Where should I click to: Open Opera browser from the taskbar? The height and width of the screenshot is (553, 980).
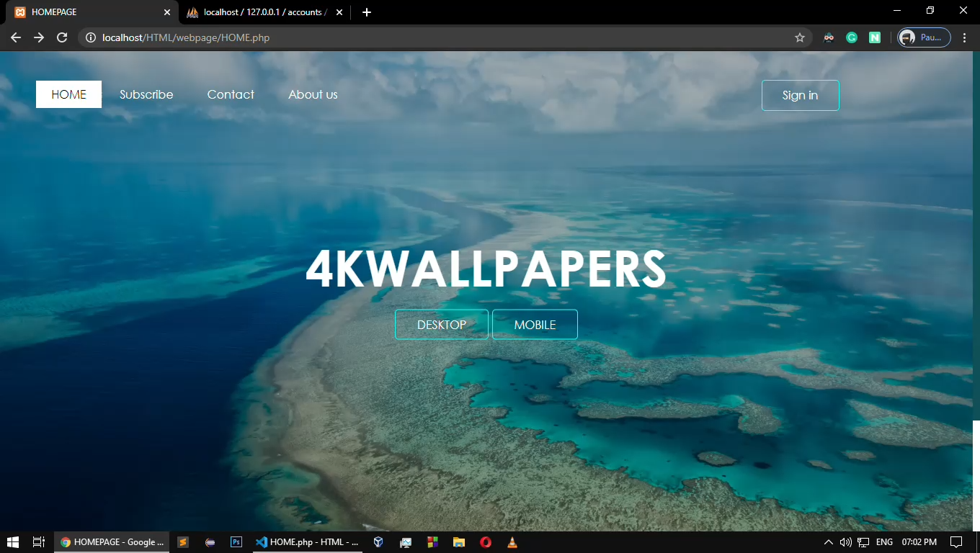486,541
